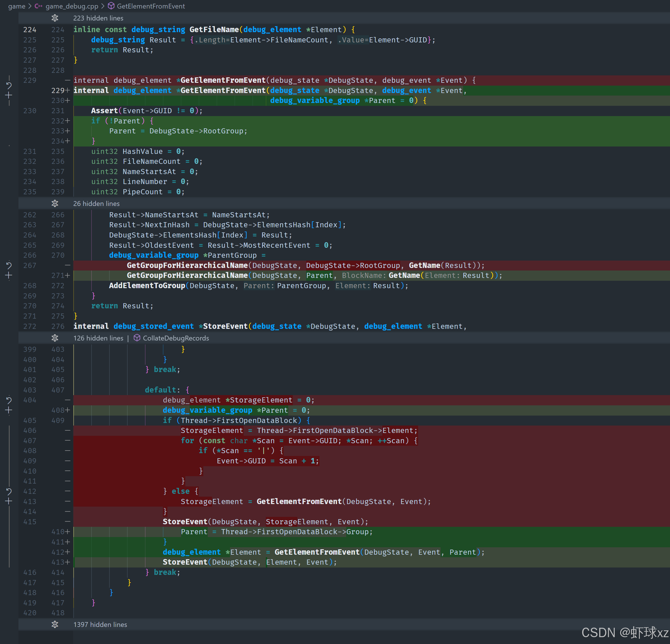Expand the 223 hidden lines

(x=98, y=18)
